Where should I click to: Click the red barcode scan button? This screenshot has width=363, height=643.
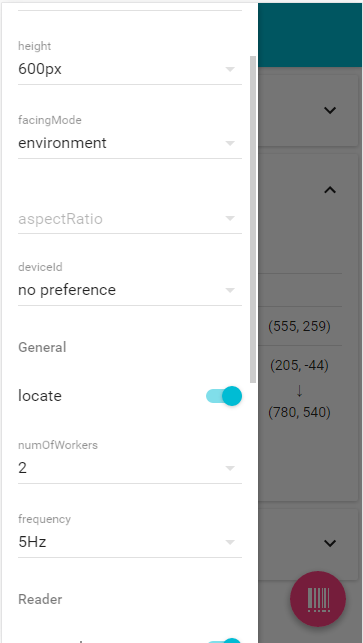coord(318,599)
